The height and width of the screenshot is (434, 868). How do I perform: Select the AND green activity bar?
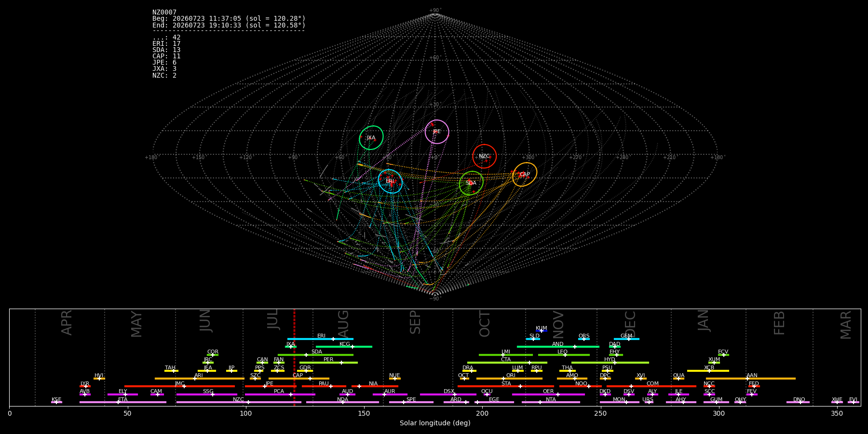click(558, 347)
